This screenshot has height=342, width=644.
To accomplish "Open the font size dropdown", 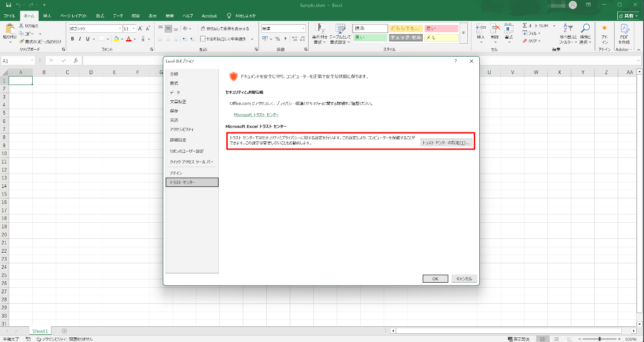I will pyautogui.click(x=134, y=29).
